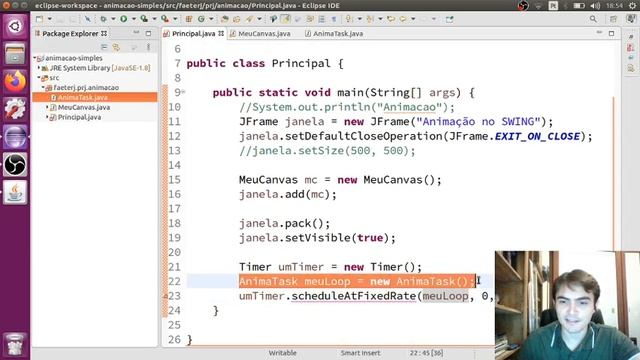Collapse the faeterj.prj.animacao package
The height and width of the screenshot is (360, 640).
(x=43, y=87)
